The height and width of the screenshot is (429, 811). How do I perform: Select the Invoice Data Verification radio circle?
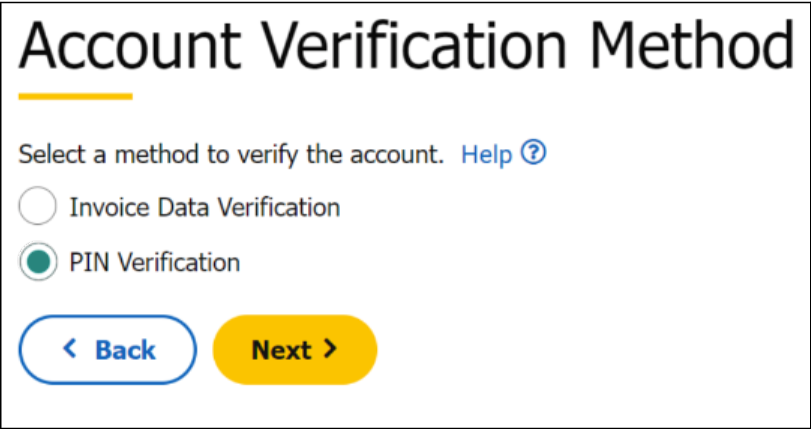click(38, 208)
